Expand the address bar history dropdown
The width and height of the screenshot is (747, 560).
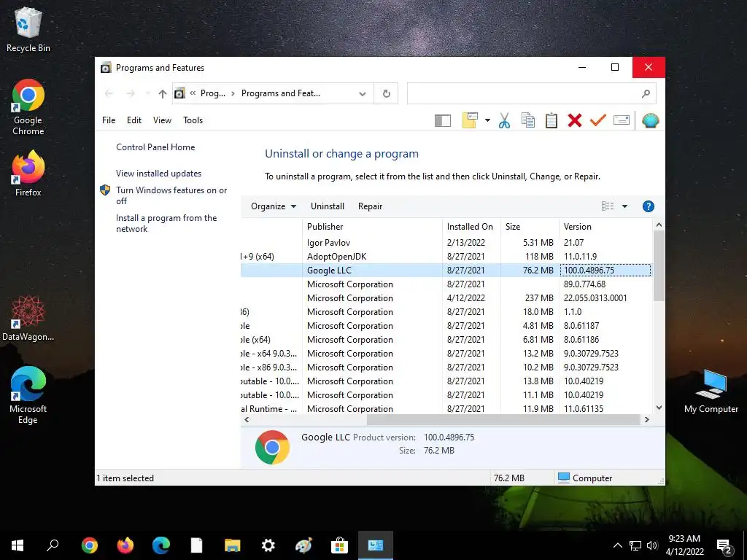tap(363, 94)
